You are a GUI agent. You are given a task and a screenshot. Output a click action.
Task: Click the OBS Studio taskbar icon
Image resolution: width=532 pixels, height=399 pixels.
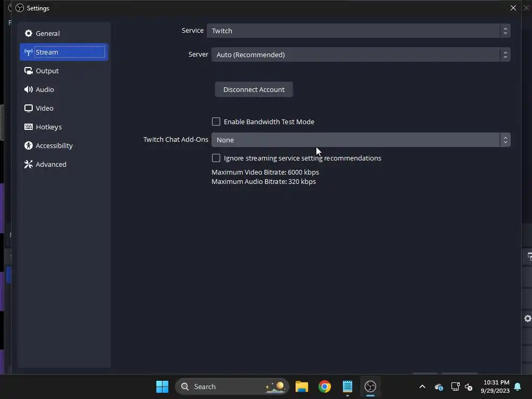[x=370, y=387]
